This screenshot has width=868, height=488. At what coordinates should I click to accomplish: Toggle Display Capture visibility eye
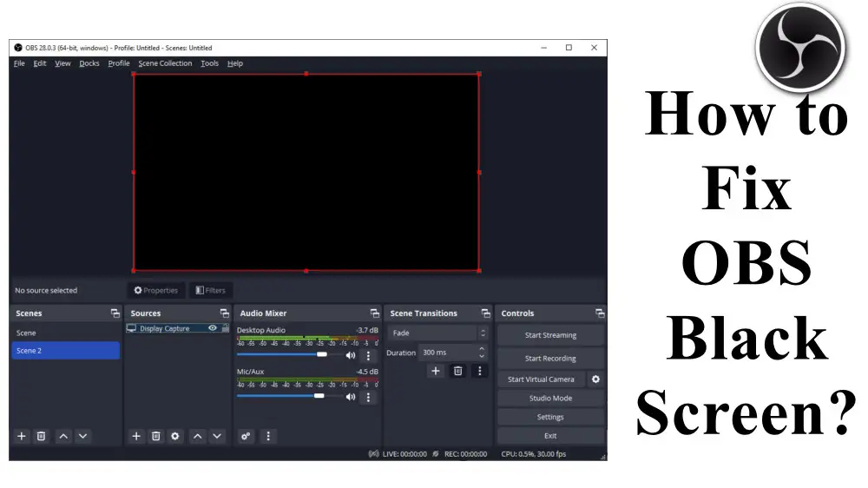click(213, 328)
